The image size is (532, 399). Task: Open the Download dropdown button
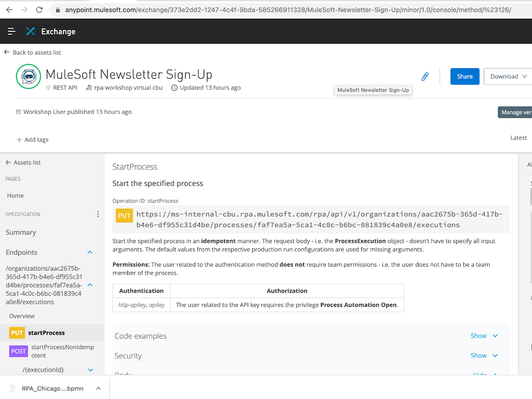click(508, 76)
